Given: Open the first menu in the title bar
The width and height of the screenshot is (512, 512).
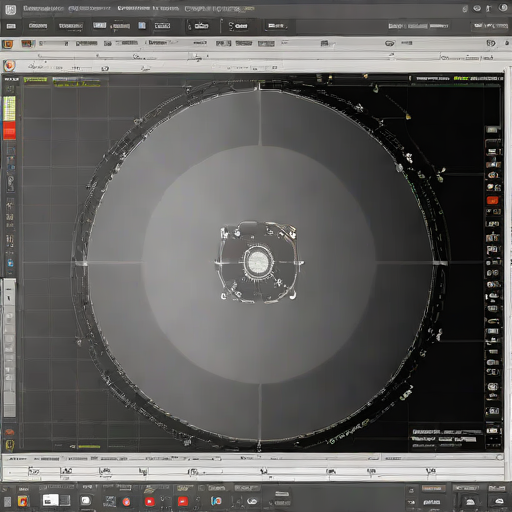Looking at the screenshot, I should coord(43,9).
